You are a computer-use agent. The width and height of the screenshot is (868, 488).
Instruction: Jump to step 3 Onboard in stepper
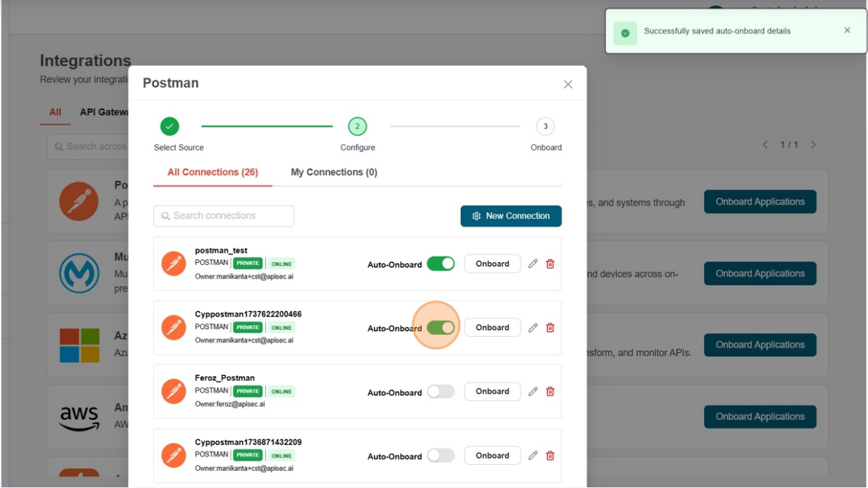(545, 127)
